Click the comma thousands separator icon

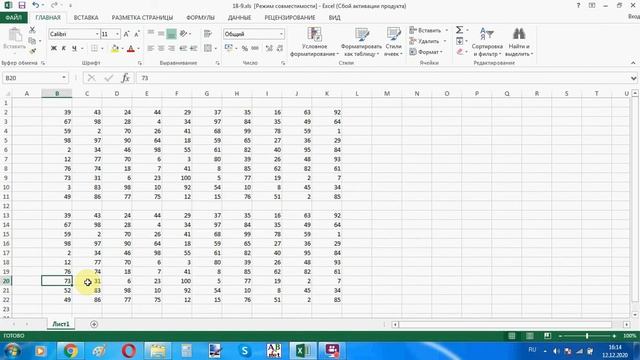[255, 48]
